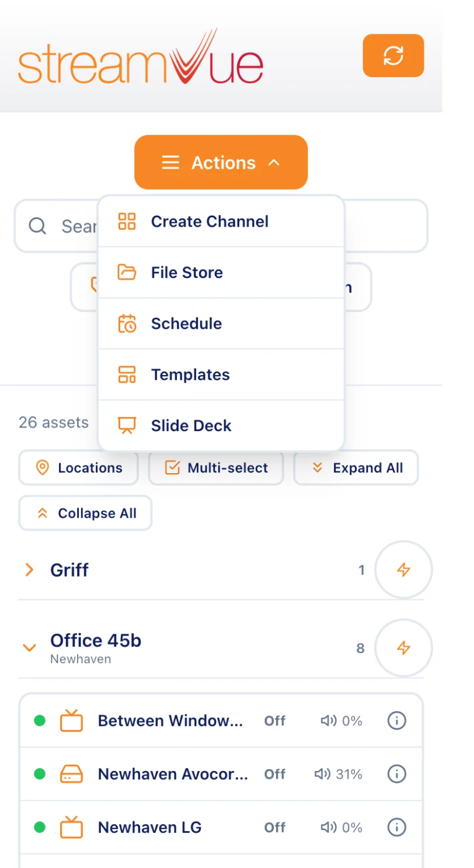
Task: Select the Between Window asset row
Action: point(221,721)
